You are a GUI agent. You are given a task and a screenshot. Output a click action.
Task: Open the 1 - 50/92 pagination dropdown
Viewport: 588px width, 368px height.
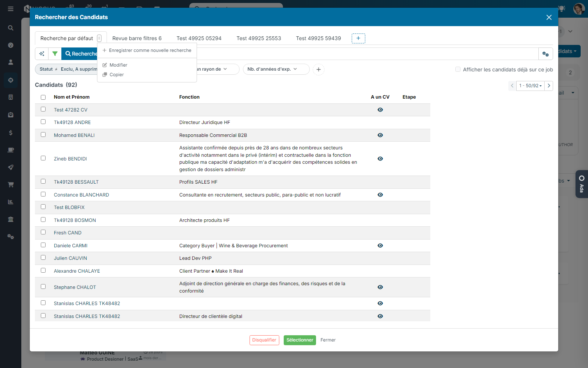[x=530, y=86]
